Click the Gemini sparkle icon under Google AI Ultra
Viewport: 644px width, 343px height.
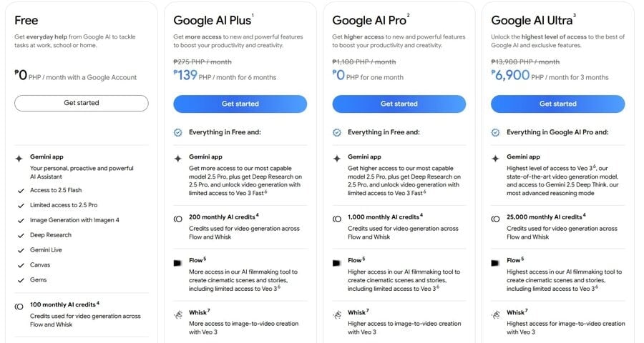495,156
